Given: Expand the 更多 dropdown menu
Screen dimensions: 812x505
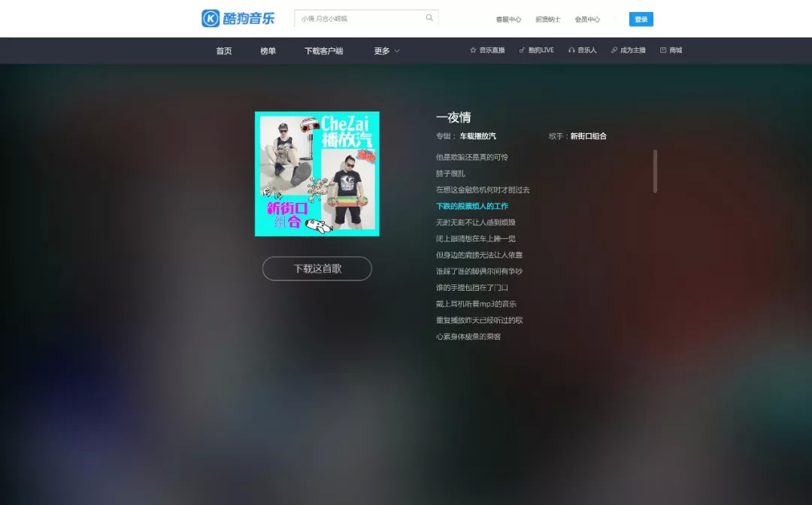Looking at the screenshot, I should click(x=387, y=50).
